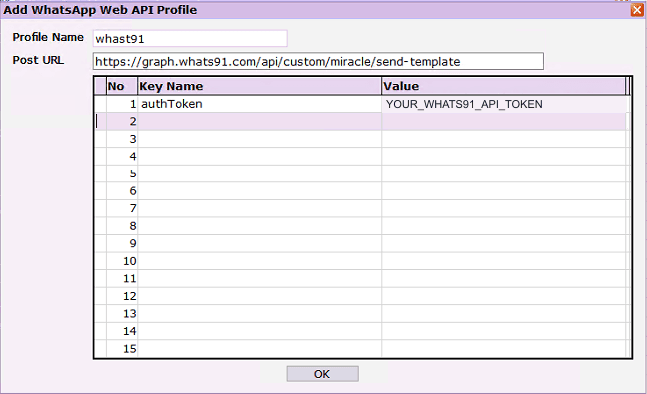
Task: Select the Value cell in row 2
Action: [504, 122]
